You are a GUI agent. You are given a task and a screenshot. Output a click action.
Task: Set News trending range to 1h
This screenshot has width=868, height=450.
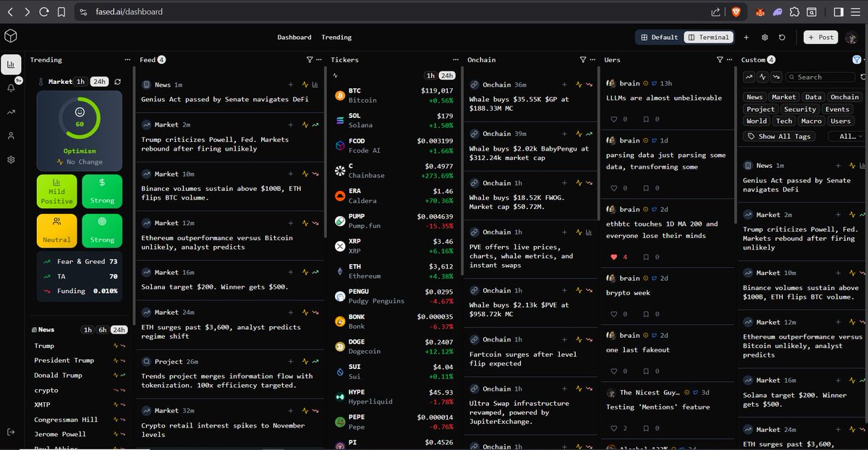[x=88, y=329]
